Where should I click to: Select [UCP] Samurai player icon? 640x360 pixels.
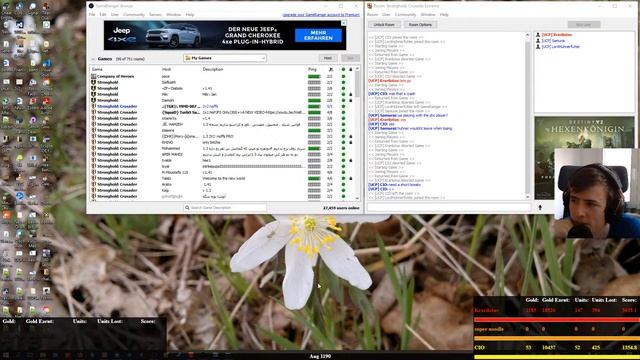[538, 41]
